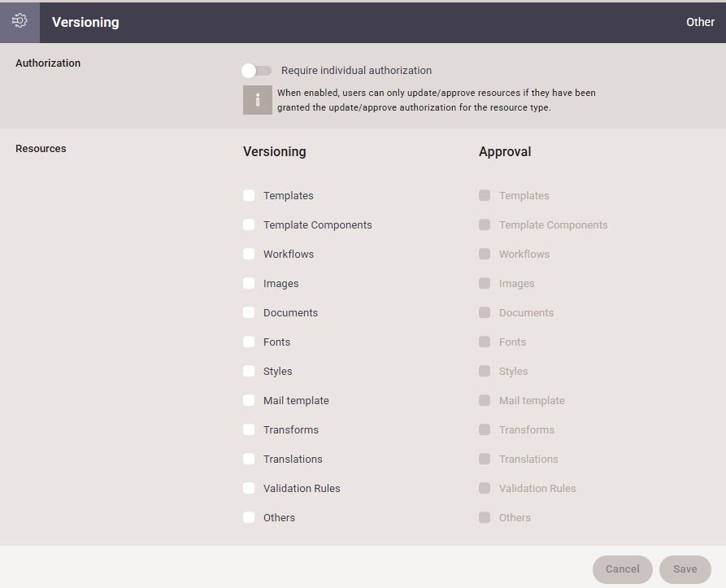Image resolution: width=726 pixels, height=588 pixels.
Task: Check the Transforms versioning checkbox
Action: 249,430
